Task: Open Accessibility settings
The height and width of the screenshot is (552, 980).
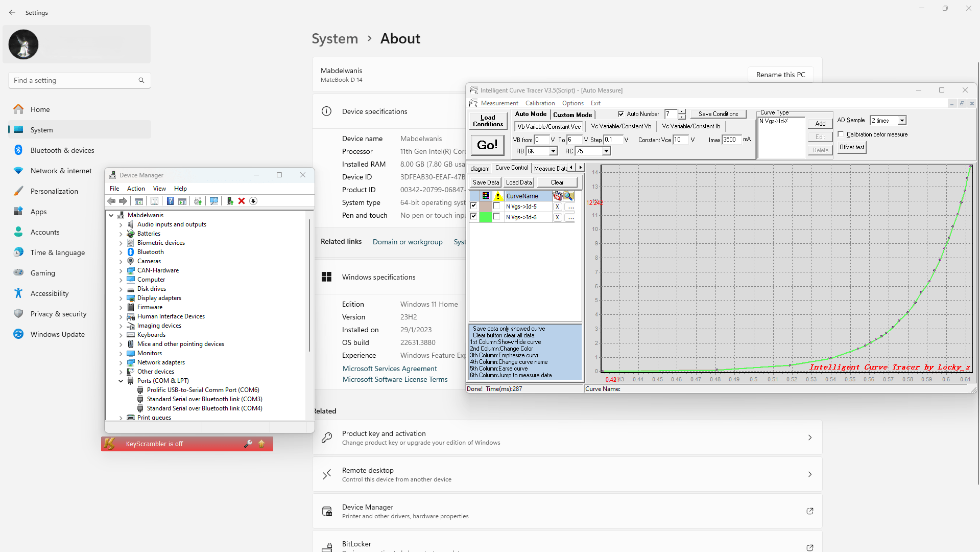Action: (49, 293)
